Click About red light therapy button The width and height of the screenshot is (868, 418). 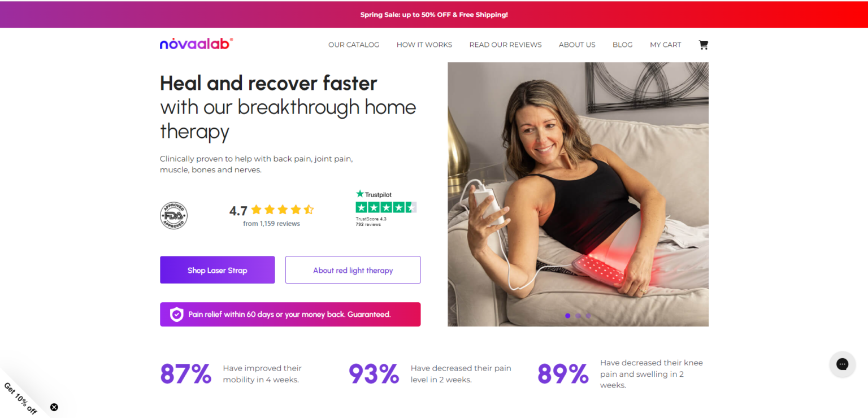[x=353, y=270]
